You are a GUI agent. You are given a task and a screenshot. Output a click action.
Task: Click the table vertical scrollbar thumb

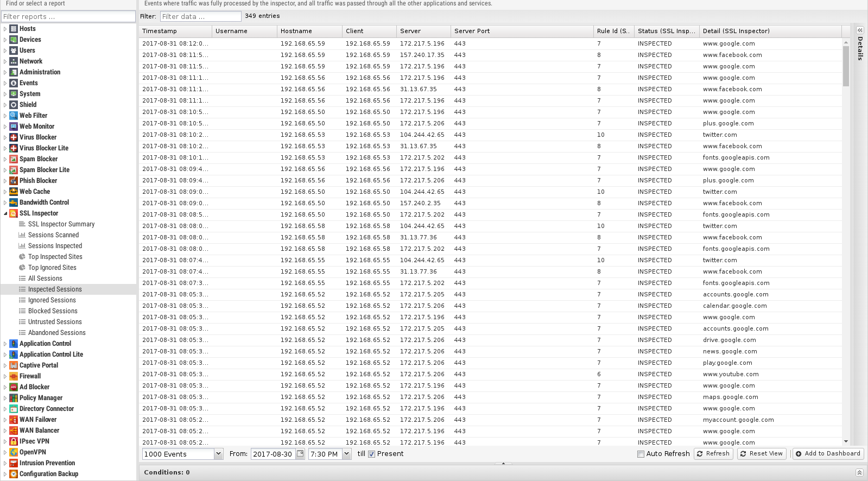tap(846, 66)
